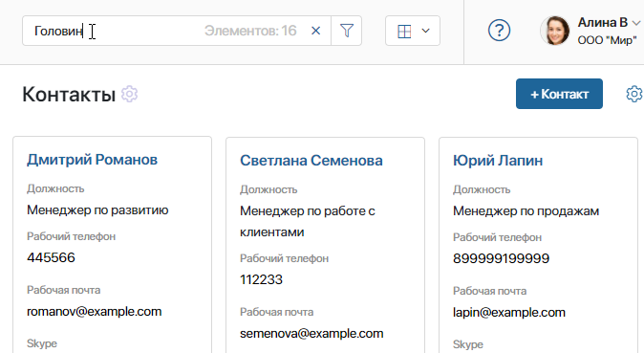
Task: Open the filter funnel icon
Action: tap(347, 31)
